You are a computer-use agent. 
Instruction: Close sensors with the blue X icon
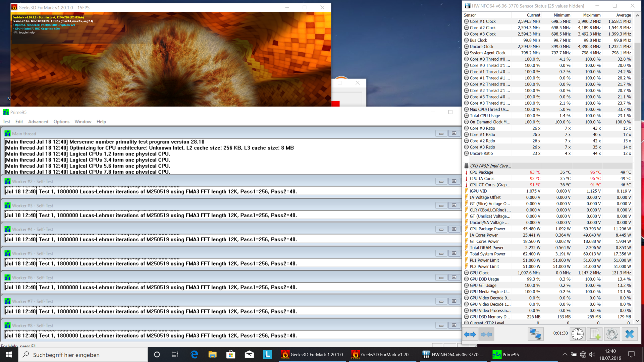click(630, 334)
